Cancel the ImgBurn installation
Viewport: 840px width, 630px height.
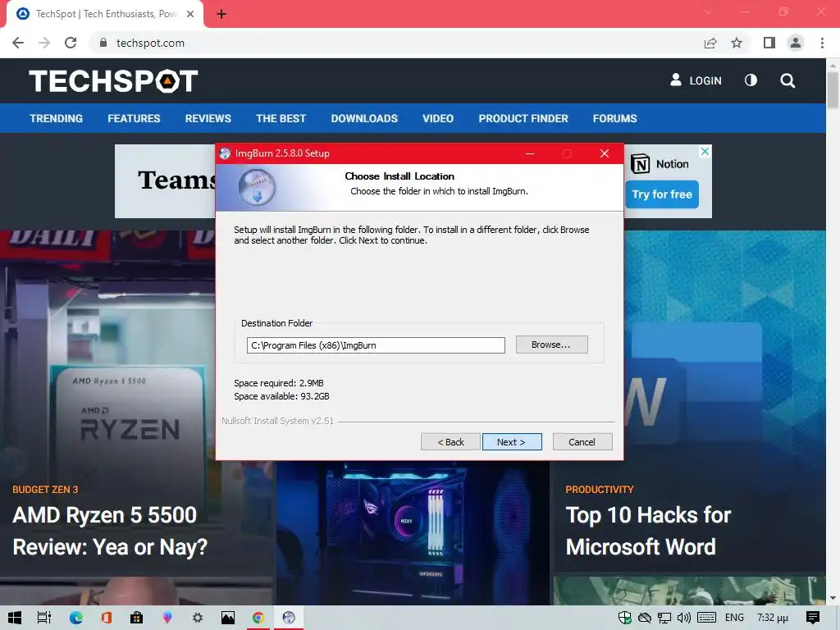click(582, 442)
